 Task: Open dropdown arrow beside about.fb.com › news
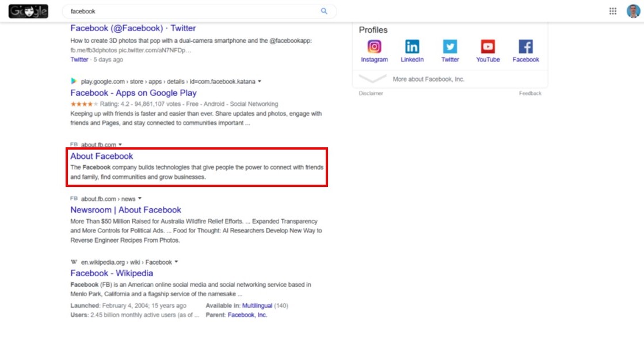point(140,199)
